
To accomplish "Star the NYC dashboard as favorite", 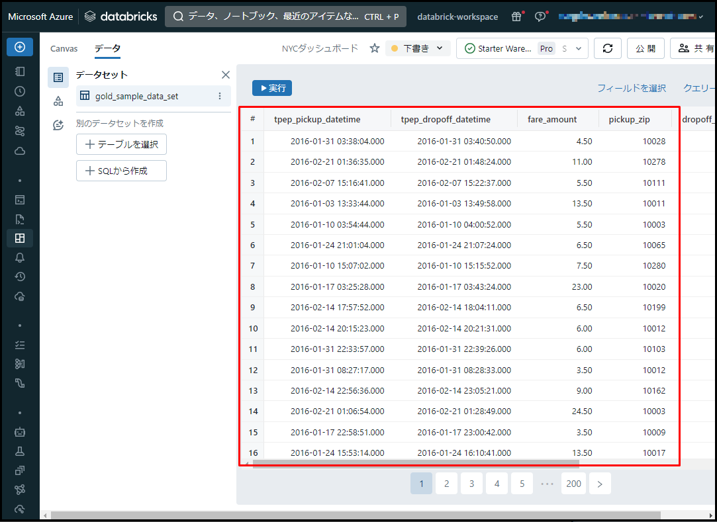I will [x=375, y=48].
